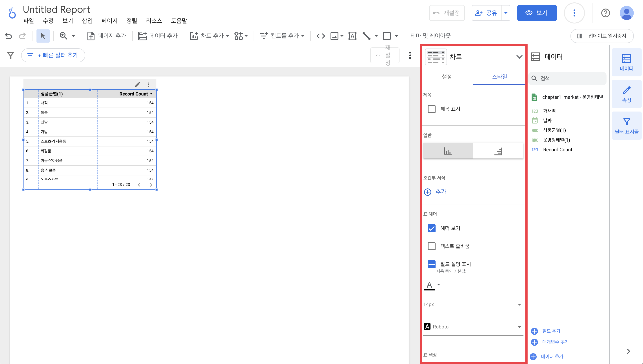Enable the 제목 표시 checkbox
Viewport: 643px width, 364px height.
tap(431, 109)
